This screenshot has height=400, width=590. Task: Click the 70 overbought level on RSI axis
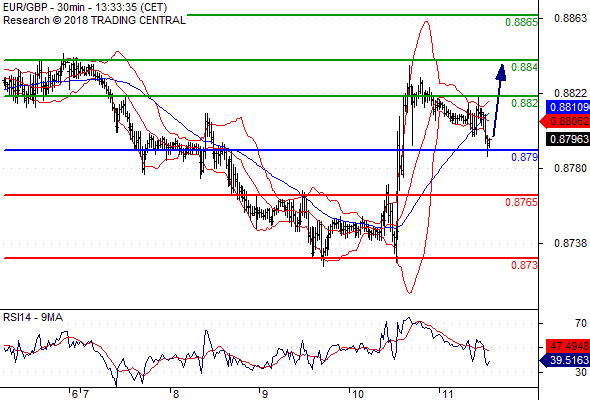tap(581, 323)
